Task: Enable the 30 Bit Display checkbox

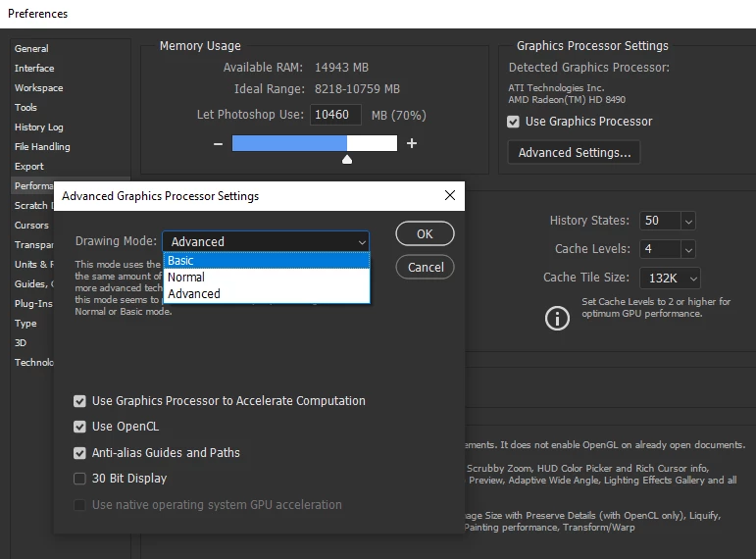Action: pyautogui.click(x=79, y=479)
